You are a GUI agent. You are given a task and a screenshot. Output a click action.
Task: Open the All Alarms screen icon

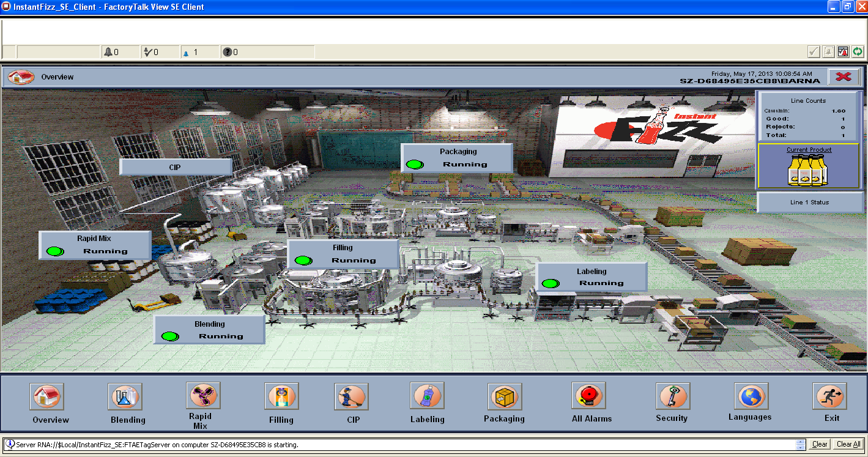[588, 396]
